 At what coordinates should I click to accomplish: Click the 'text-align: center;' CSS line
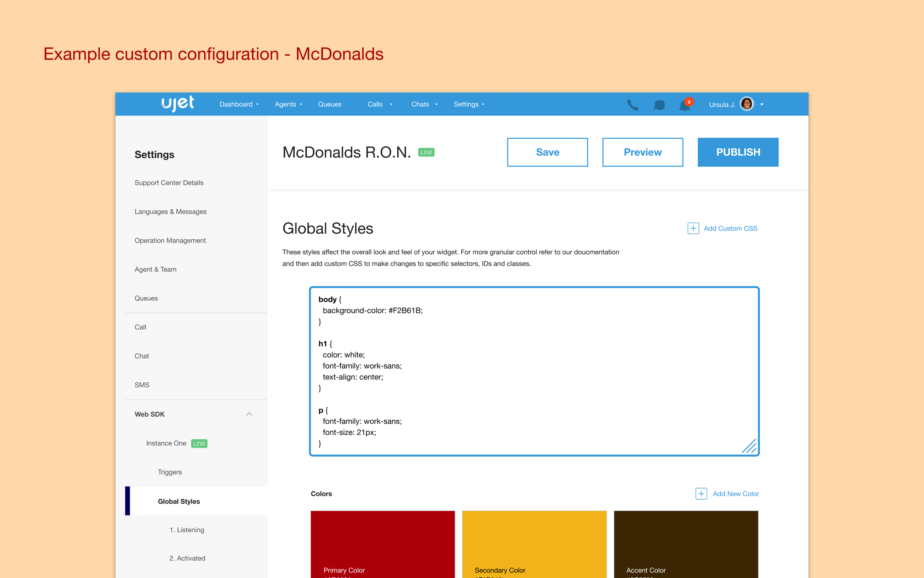353,377
